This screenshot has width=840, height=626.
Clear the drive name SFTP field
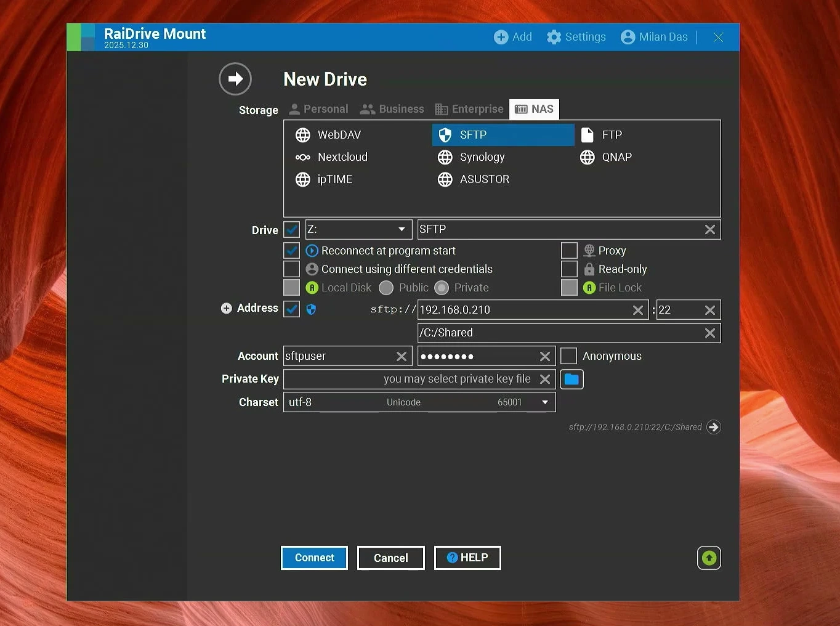click(710, 229)
